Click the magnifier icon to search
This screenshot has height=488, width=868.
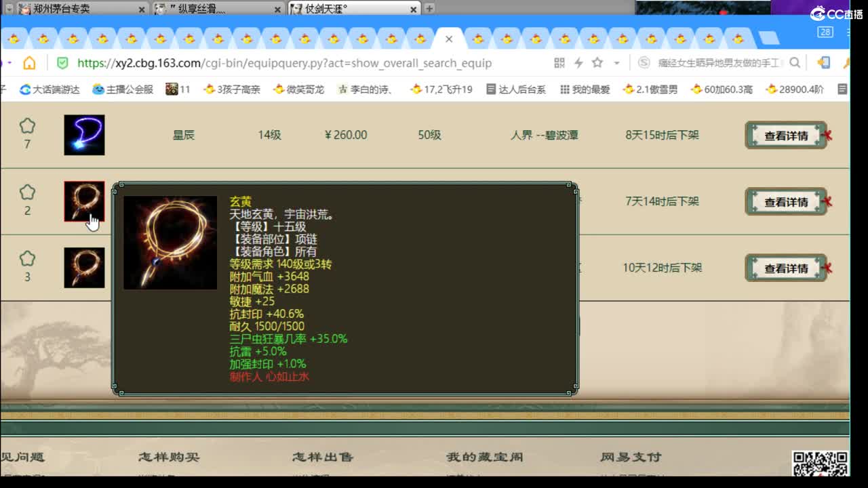pos(795,62)
